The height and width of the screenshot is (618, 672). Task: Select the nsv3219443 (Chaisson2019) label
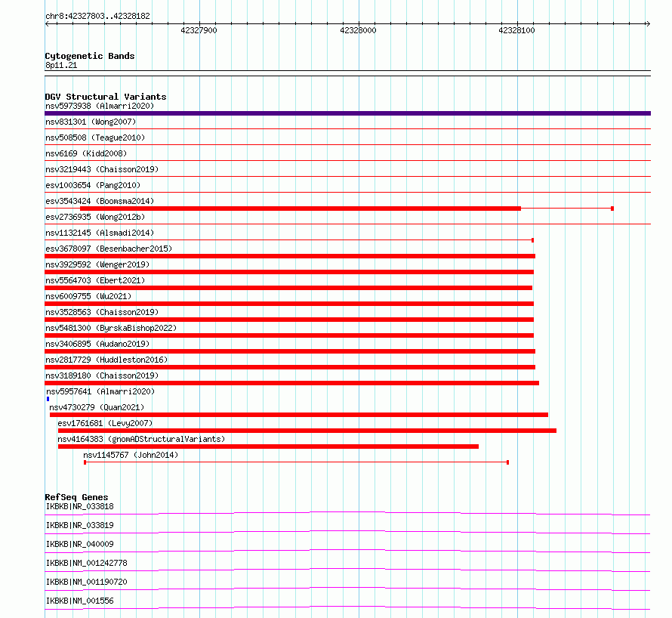[x=102, y=169]
